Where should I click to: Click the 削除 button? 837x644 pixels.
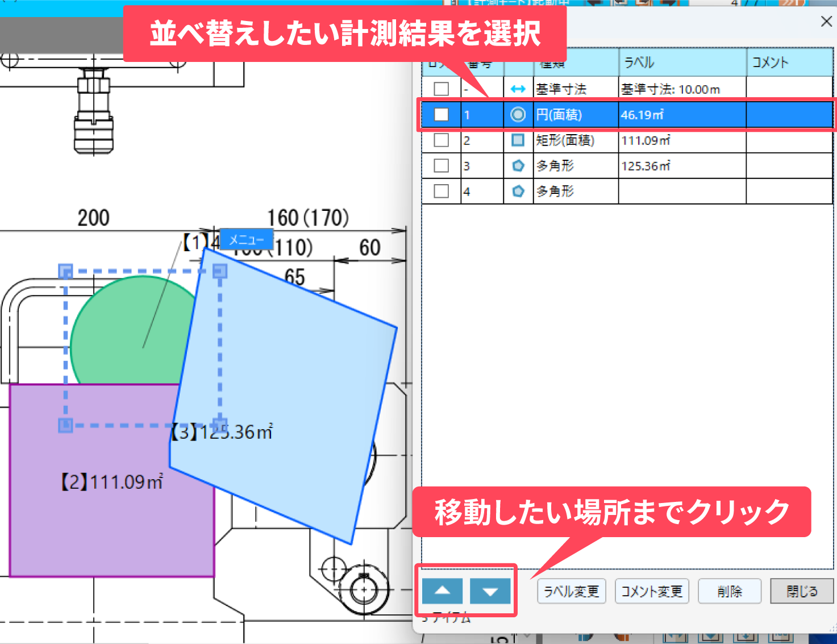coord(729,592)
